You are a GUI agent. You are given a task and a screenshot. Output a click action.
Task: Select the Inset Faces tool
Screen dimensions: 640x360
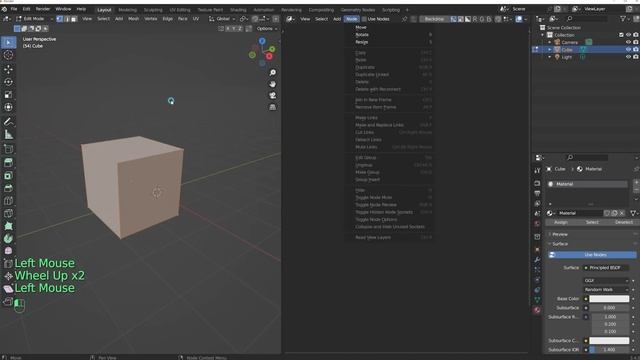tap(8, 176)
